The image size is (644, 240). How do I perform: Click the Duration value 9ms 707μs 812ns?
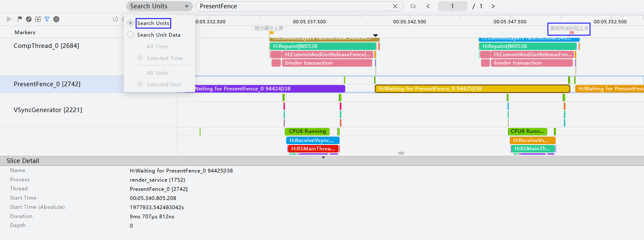click(x=153, y=216)
